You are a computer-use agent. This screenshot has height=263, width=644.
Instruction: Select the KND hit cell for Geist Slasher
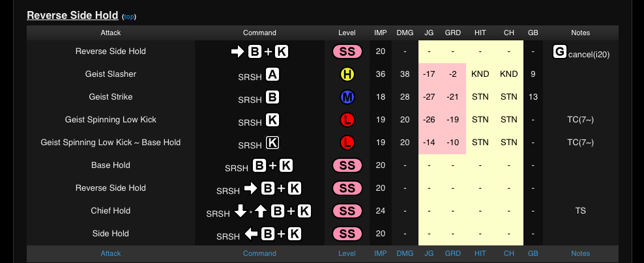tap(480, 74)
